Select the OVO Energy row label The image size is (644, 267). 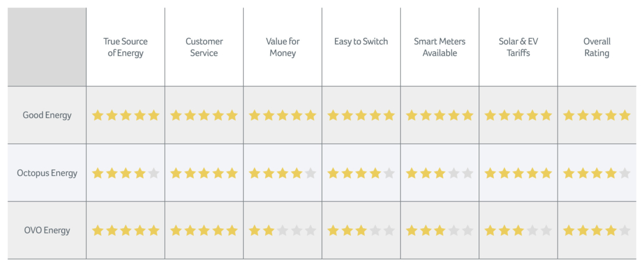coord(47,231)
